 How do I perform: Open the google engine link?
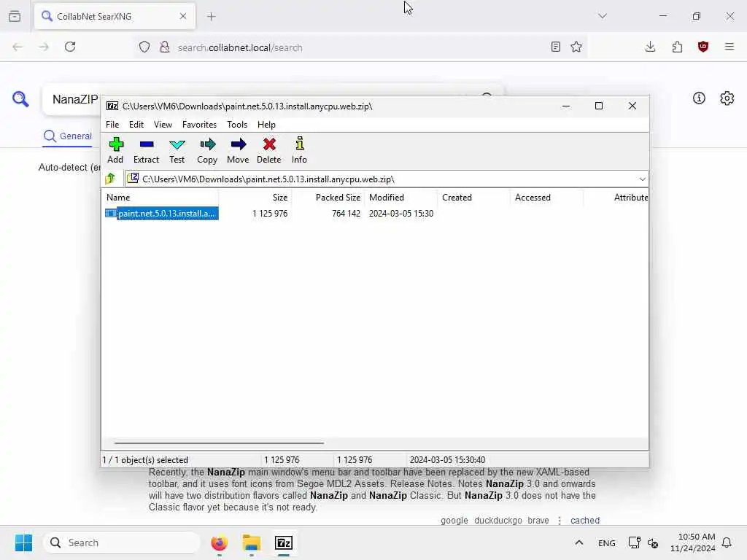point(454,521)
